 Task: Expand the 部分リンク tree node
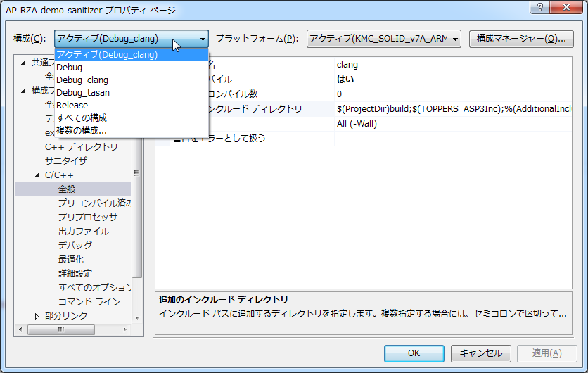click(x=37, y=316)
